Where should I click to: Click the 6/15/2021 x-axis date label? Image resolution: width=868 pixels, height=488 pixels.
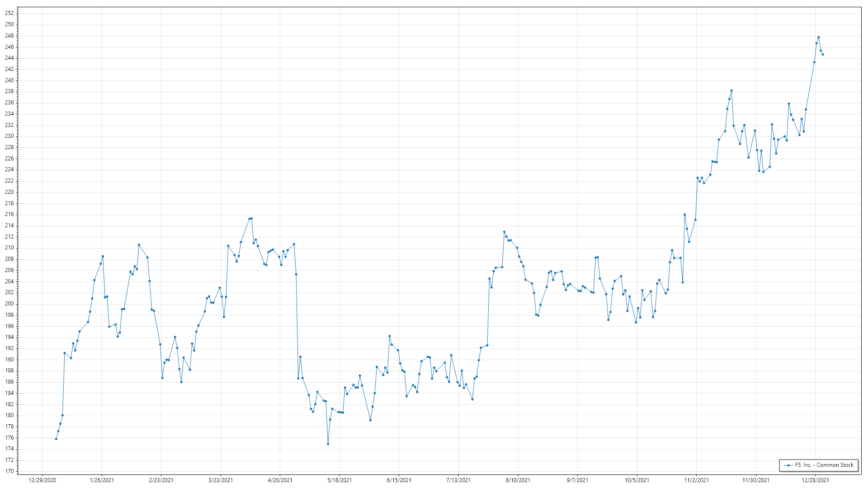[x=399, y=480]
